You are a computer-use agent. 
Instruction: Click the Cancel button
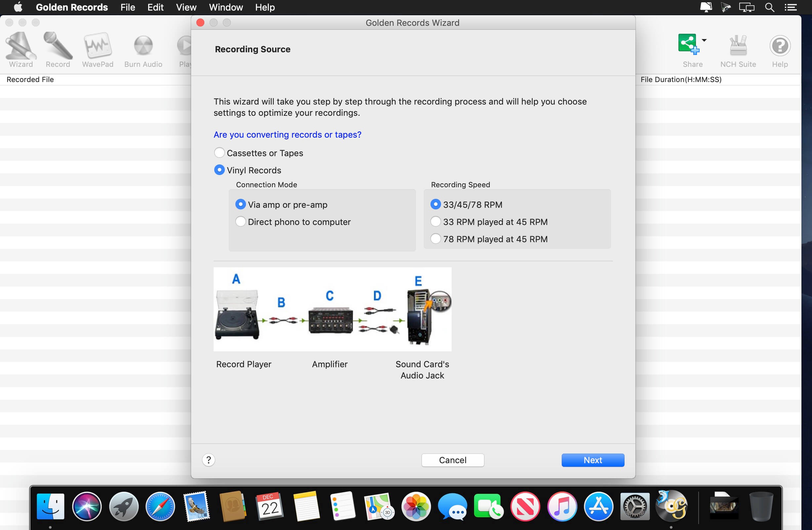(x=452, y=460)
